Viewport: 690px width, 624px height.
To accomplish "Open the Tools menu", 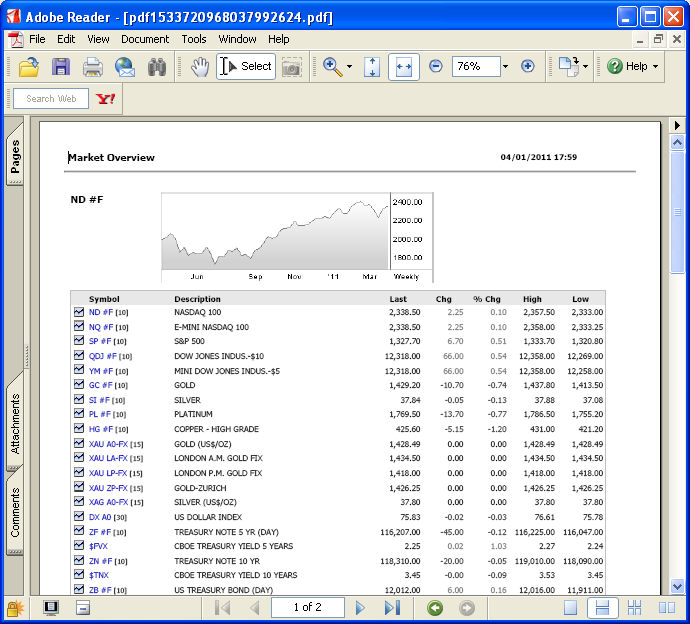I will pyautogui.click(x=194, y=39).
